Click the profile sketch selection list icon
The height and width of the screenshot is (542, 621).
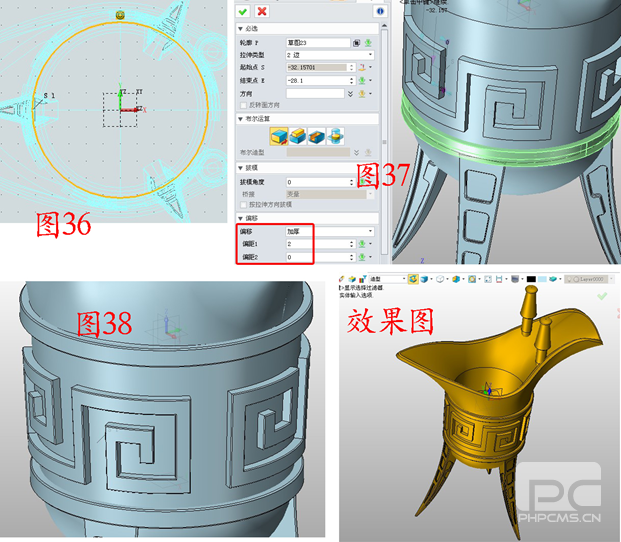pos(357,43)
